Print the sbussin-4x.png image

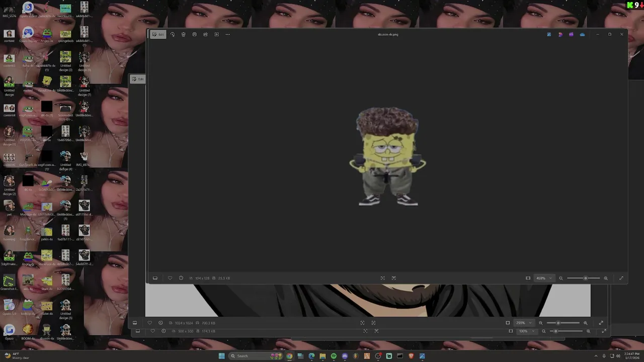pyautogui.click(x=194, y=34)
